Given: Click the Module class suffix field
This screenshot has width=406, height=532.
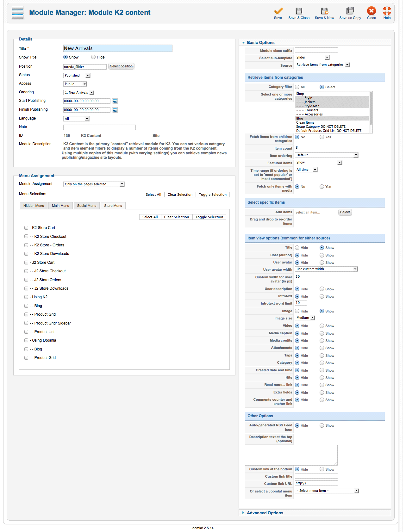Looking at the screenshot, I should click(x=316, y=50).
